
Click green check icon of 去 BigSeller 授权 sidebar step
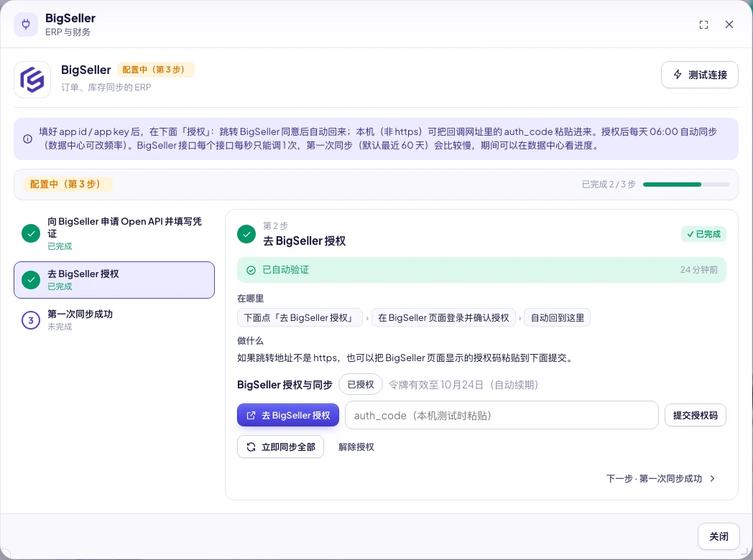31,280
